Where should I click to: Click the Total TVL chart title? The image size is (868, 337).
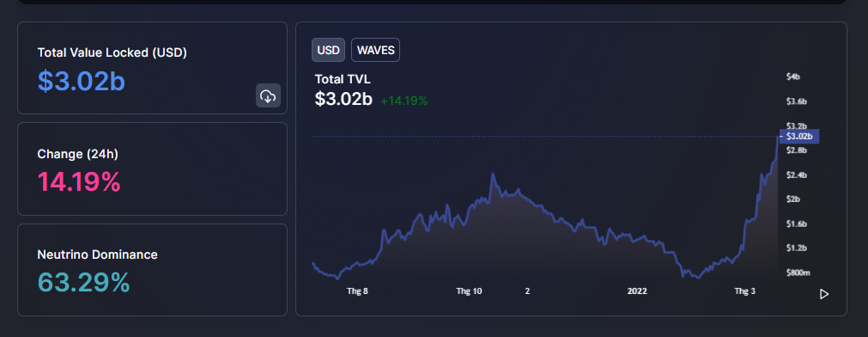click(x=343, y=79)
